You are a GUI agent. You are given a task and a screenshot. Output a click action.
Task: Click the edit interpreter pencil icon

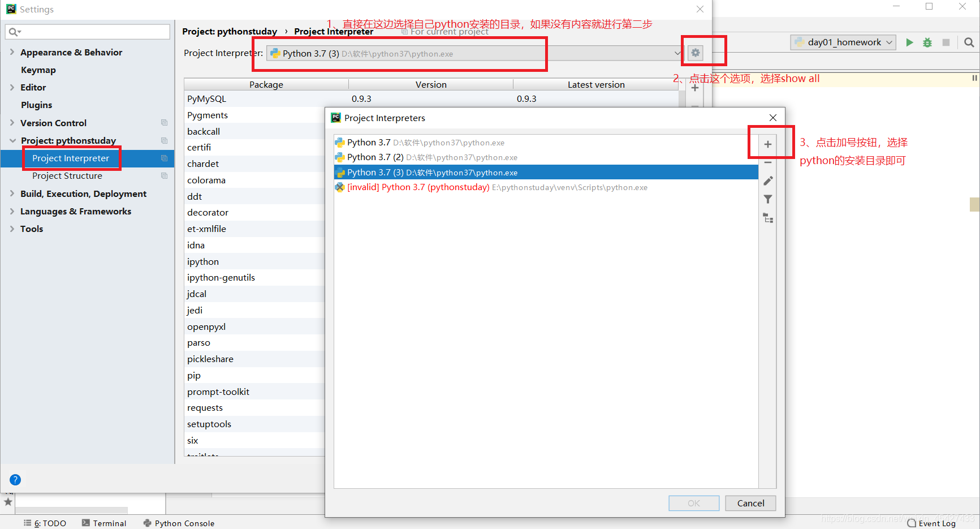pos(767,181)
